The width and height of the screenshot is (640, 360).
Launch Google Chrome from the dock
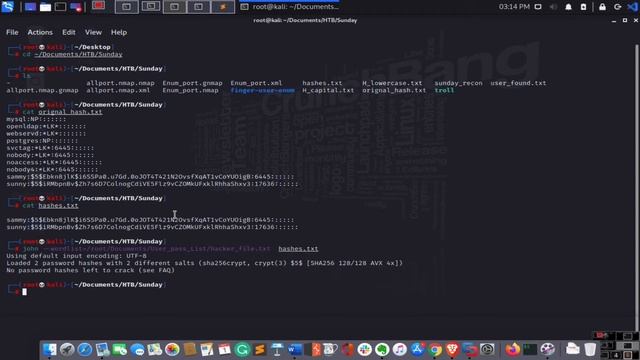[435, 349]
